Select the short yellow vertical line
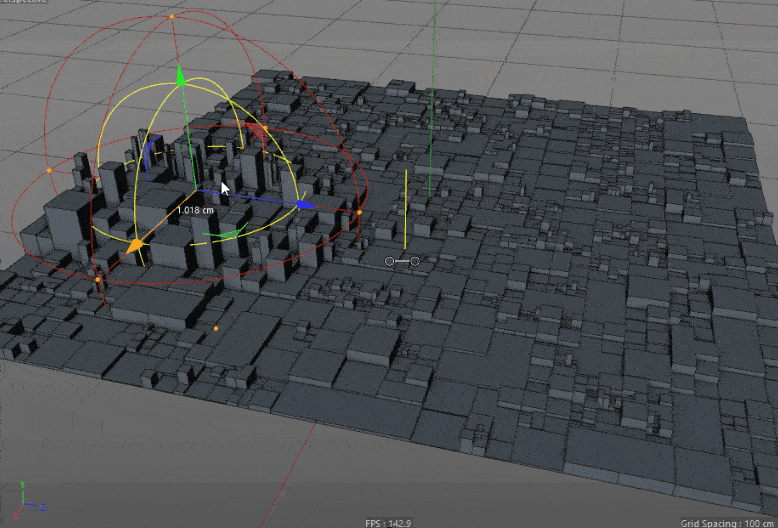This screenshot has width=778, height=528. pyautogui.click(x=405, y=210)
